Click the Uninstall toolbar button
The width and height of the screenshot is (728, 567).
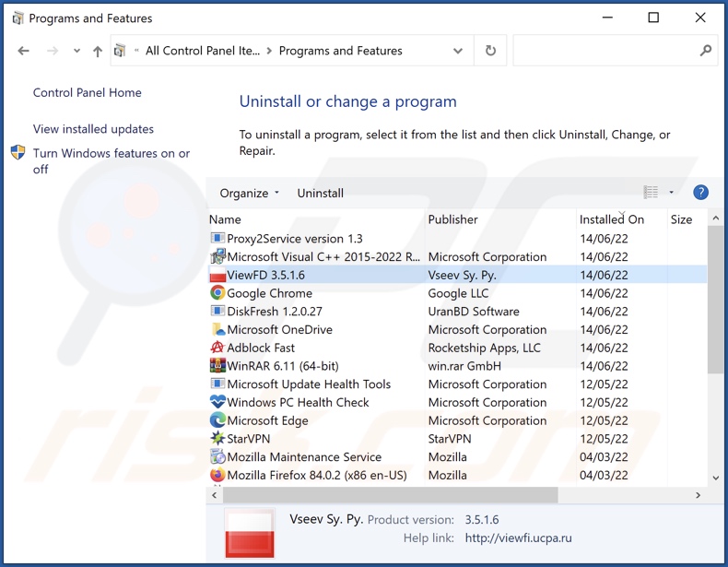321,193
